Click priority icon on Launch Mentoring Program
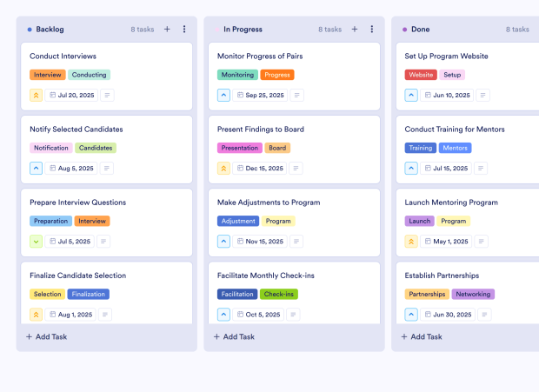 pyautogui.click(x=411, y=242)
